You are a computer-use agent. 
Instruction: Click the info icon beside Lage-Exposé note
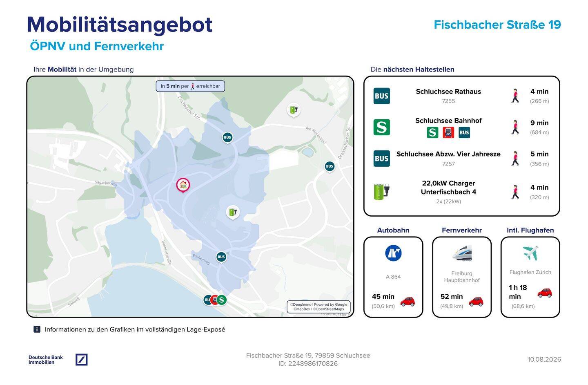(37, 329)
